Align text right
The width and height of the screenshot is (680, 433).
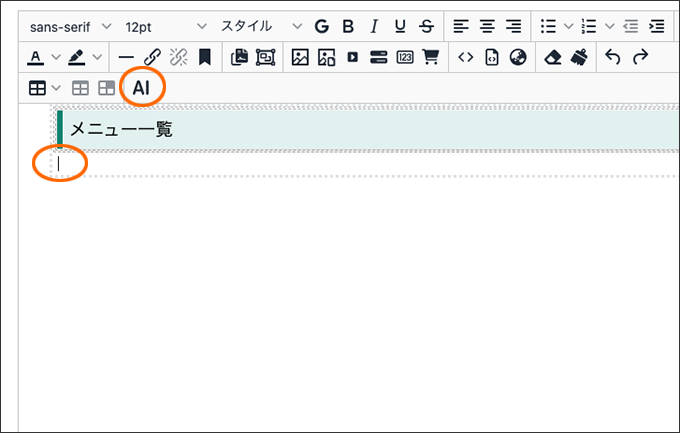pyautogui.click(x=514, y=27)
